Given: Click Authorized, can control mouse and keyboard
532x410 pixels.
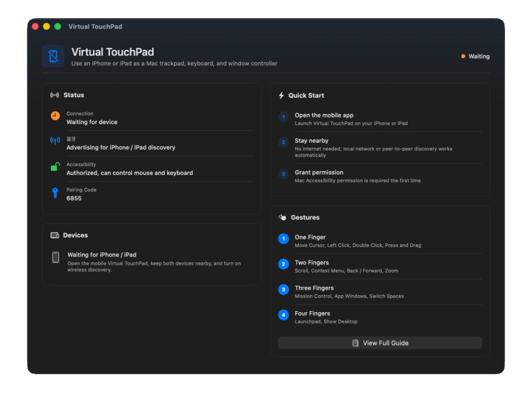Looking at the screenshot, I should tap(129, 173).
